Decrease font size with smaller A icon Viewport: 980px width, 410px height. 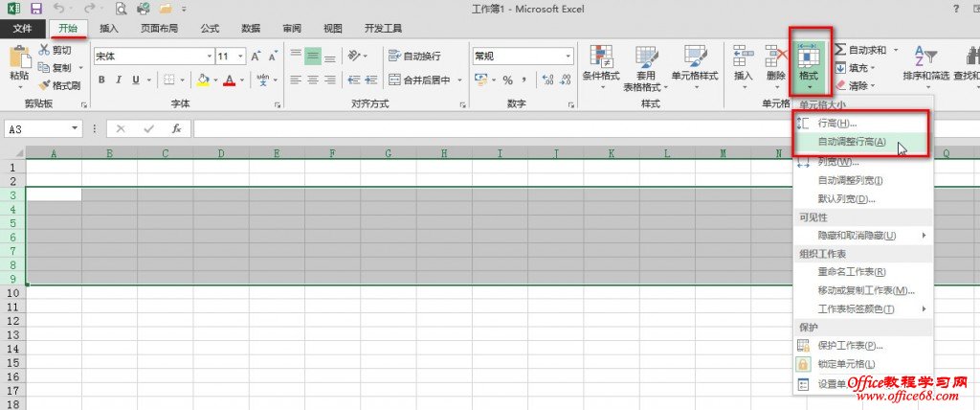(x=273, y=57)
